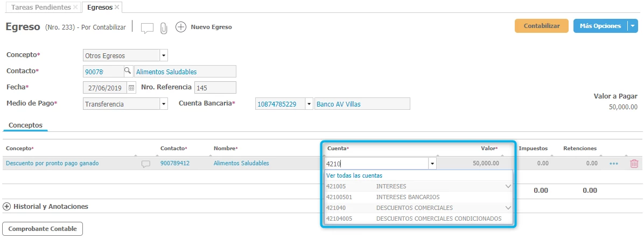644x239 pixels.
Task: Open the Concepto dropdown showing Otros Egresos
Action: [x=164, y=55]
